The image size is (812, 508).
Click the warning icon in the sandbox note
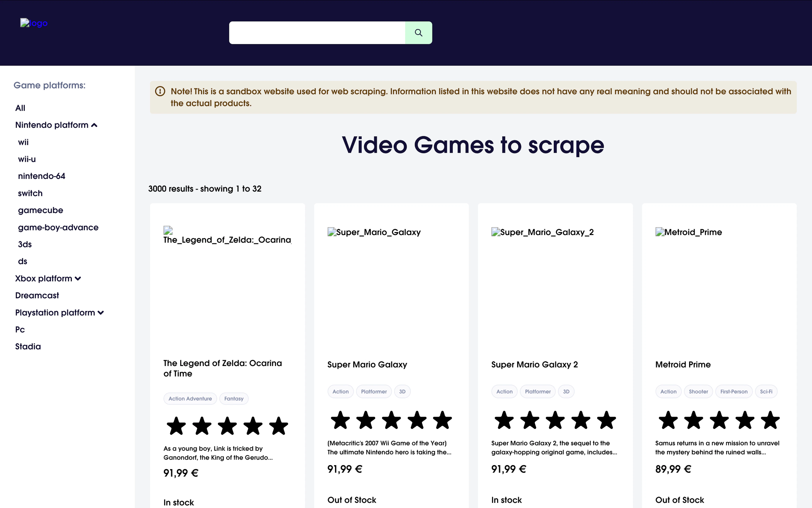click(x=160, y=91)
